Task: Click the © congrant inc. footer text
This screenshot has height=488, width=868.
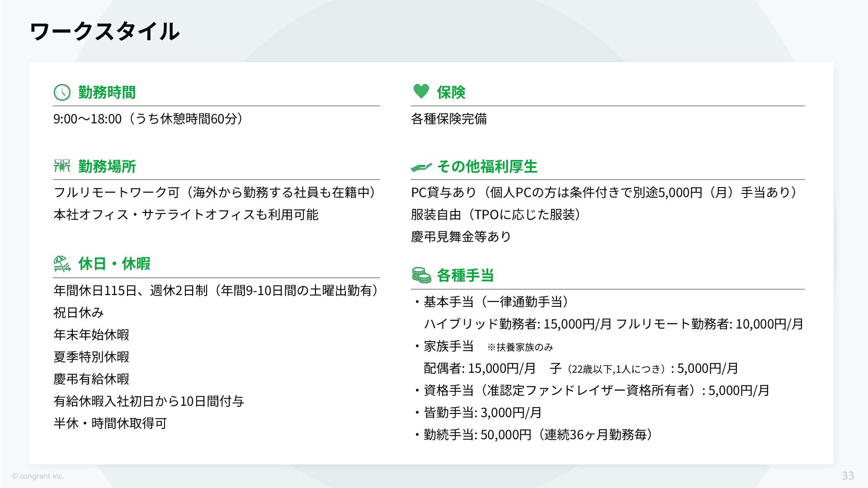Action: (x=38, y=476)
